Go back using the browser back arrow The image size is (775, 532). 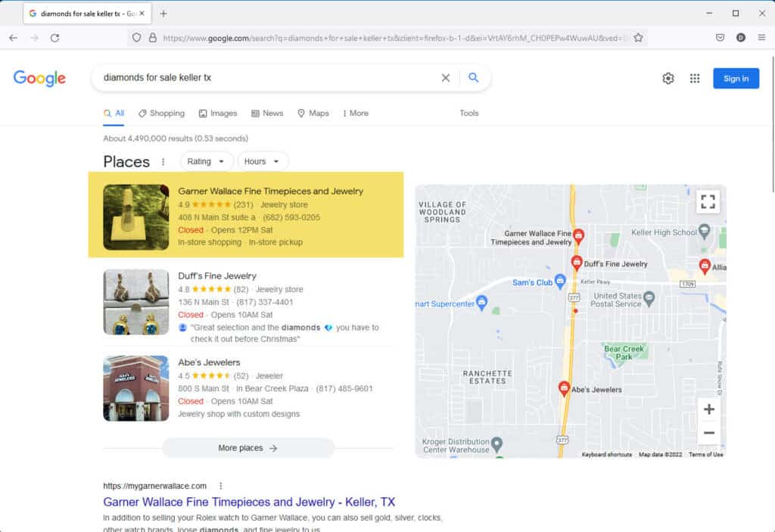coord(14,38)
